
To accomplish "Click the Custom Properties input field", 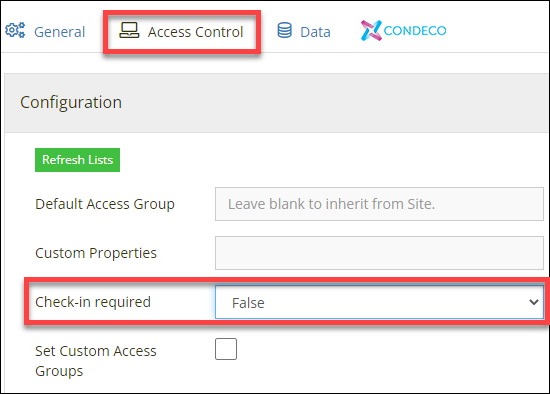I will pyautogui.click(x=379, y=253).
